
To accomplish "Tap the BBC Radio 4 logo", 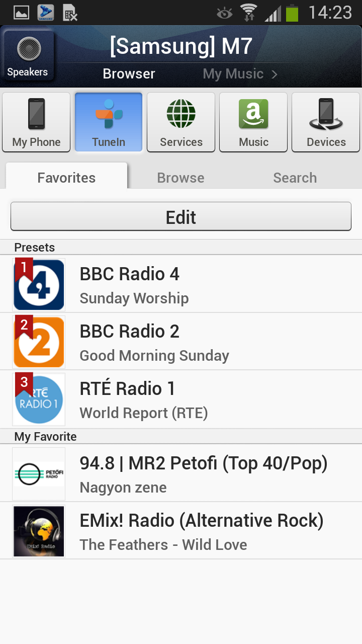I will tap(39, 284).
